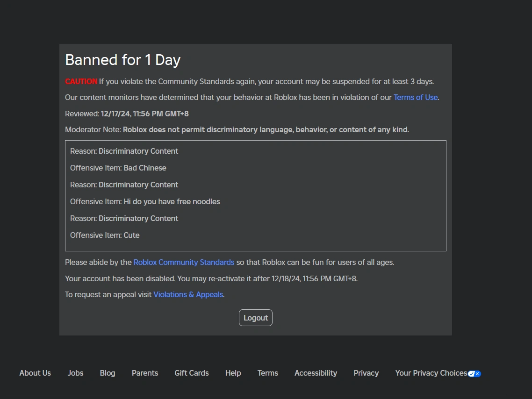Open the Gift Cards footer link

pyautogui.click(x=192, y=373)
